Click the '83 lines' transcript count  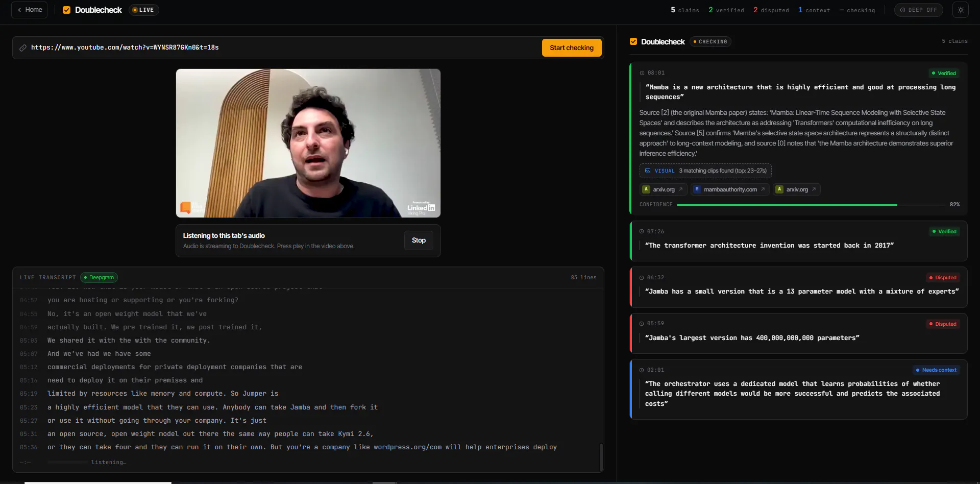coord(583,278)
